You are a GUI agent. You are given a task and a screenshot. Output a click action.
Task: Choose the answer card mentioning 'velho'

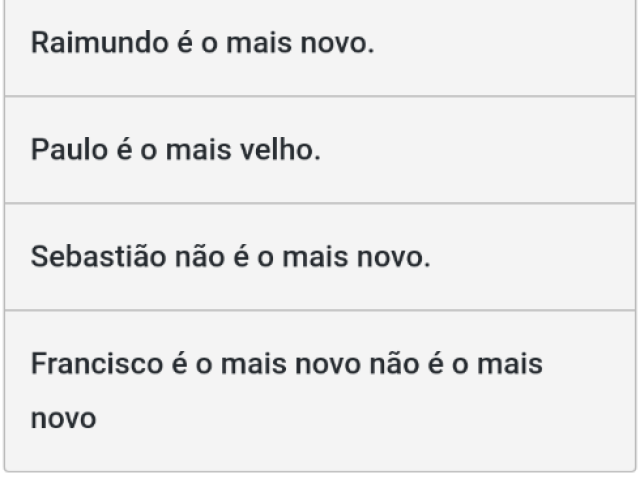point(320,150)
